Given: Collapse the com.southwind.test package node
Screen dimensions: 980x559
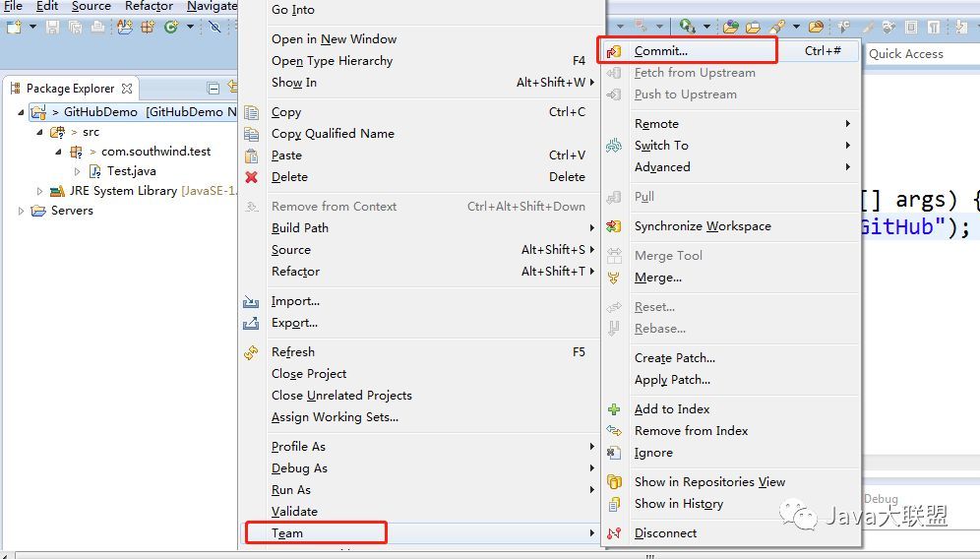Looking at the screenshot, I should [x=58, y=152].
